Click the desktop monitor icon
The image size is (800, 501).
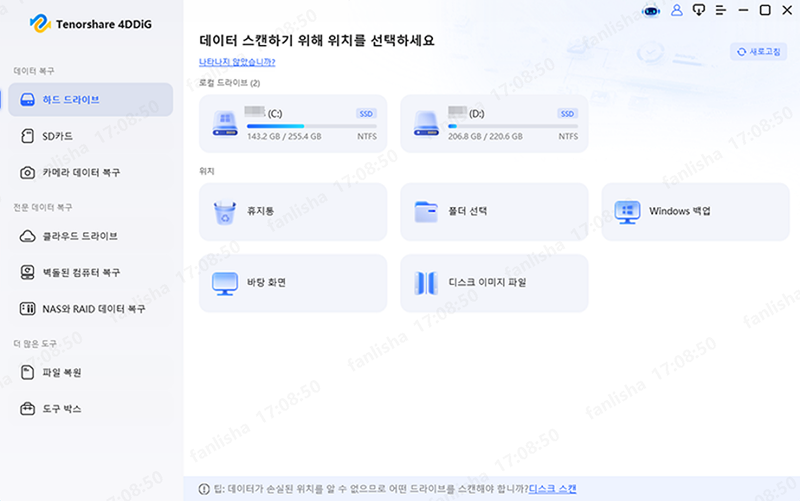225,284
